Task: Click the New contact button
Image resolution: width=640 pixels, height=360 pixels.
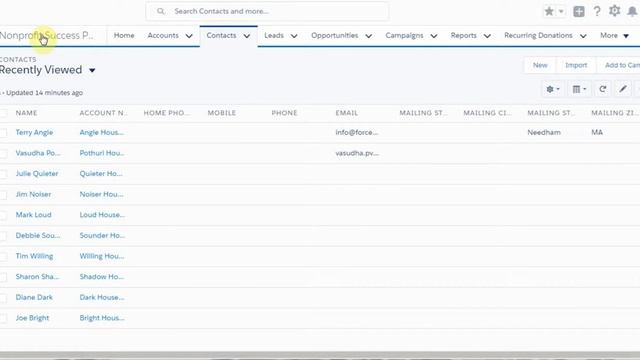Action: (540, 65)
